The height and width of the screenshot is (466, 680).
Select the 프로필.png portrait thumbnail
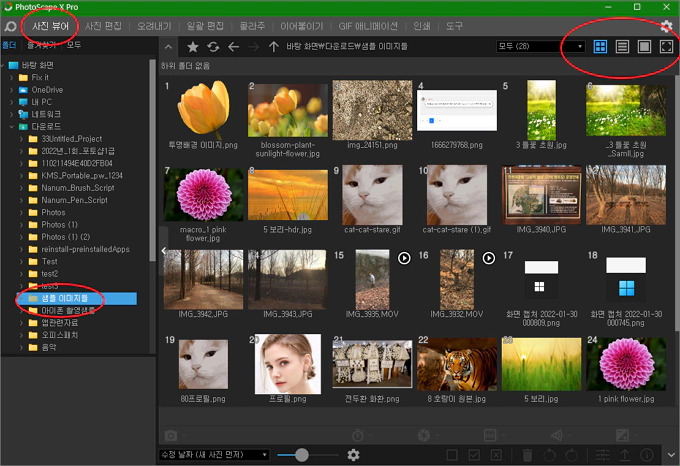tap(288, 364)
